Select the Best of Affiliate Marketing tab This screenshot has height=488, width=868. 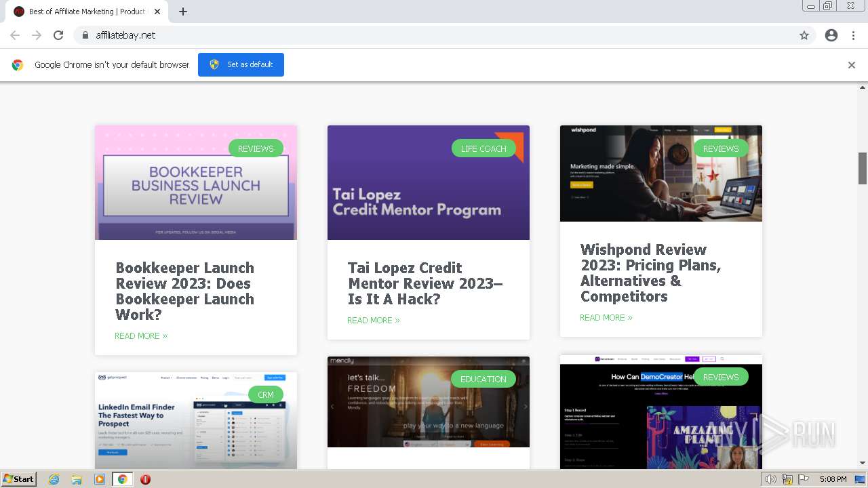87,12
